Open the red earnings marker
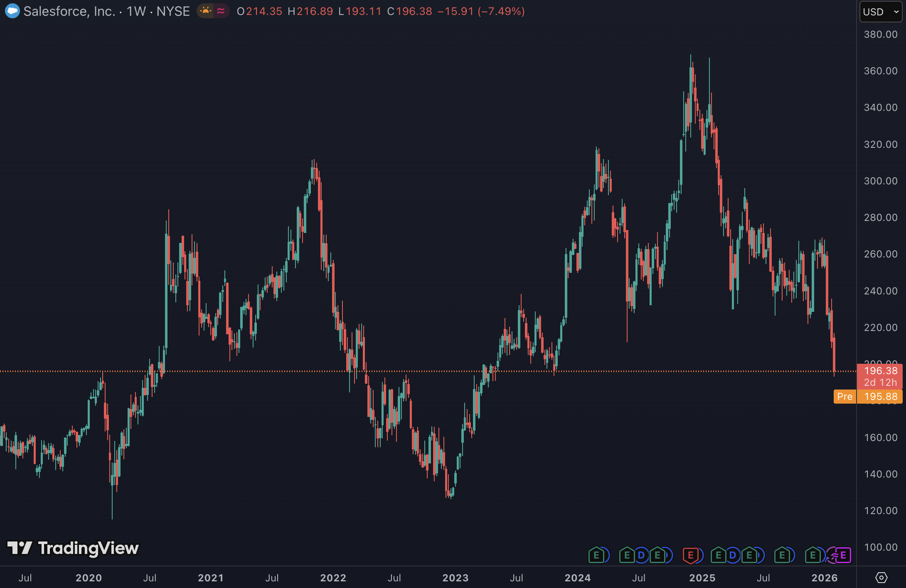Viewport: 906px width, 588px height. click(691, 555)
